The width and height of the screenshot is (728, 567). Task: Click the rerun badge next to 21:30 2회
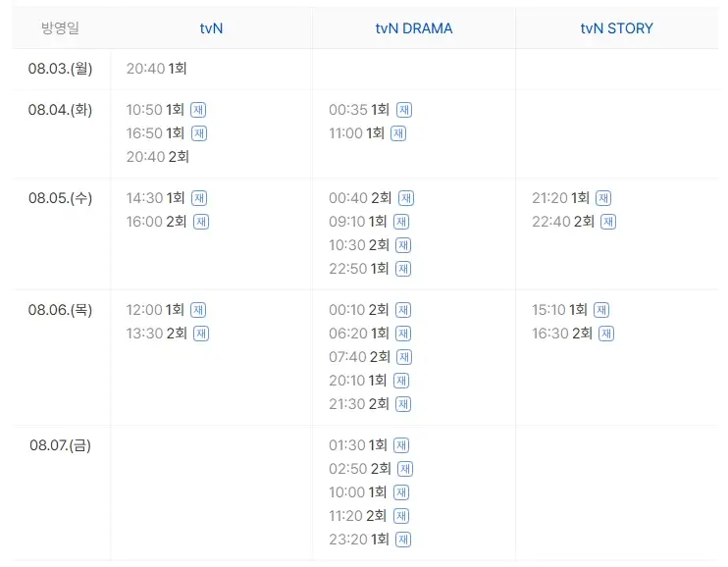pyautogui.click(x=403, y=404)
